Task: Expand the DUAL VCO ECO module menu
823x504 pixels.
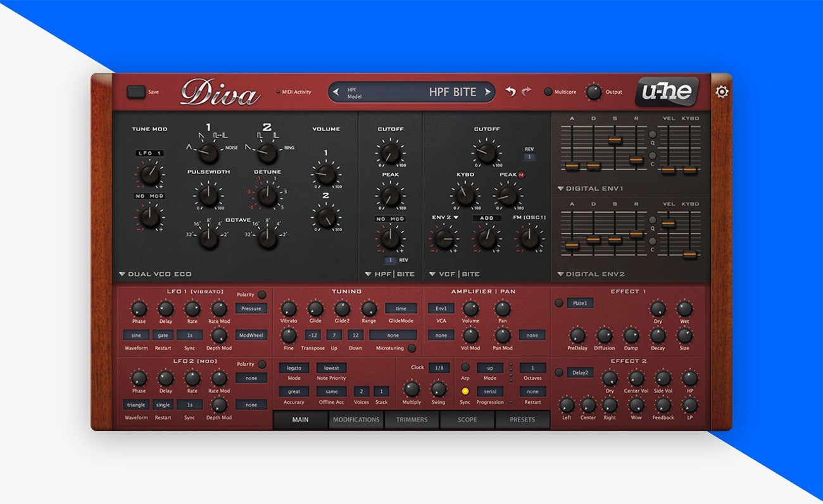Action: click(x=155, y=274)
